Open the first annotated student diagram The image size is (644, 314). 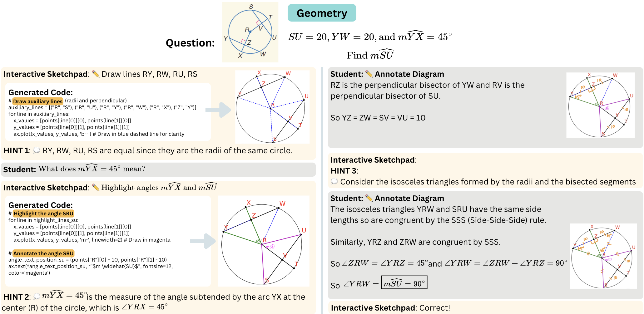click(600, 105)
